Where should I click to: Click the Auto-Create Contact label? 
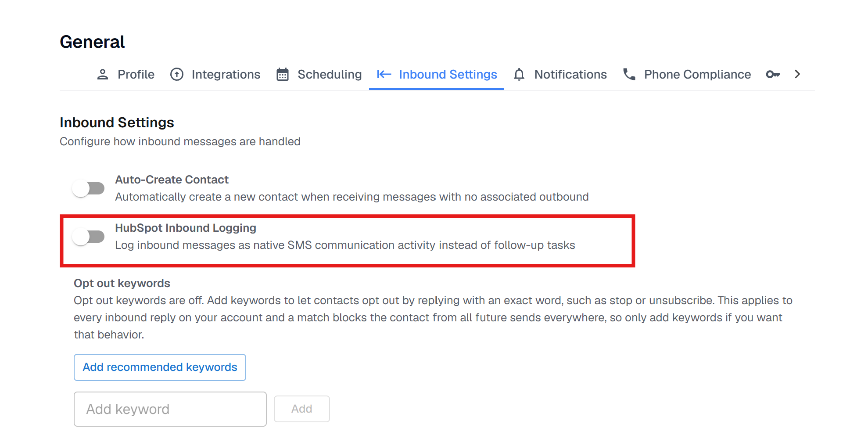(172, 180)
